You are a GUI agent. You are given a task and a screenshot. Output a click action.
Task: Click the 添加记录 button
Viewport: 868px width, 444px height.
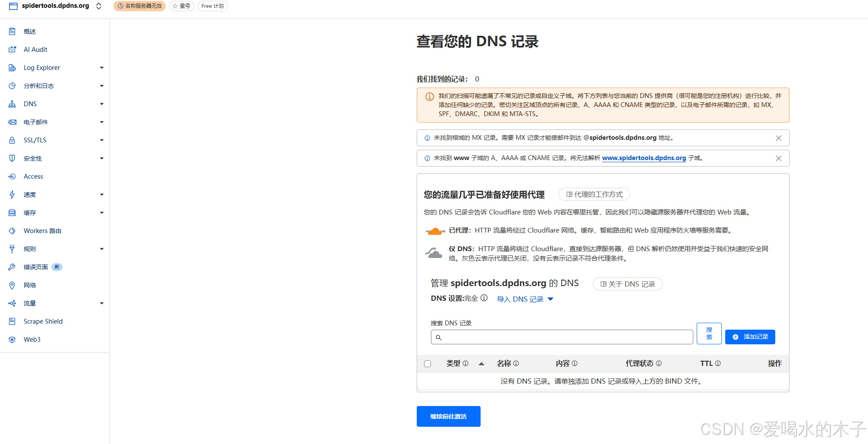pyautogui.click(x=750, y=337)
